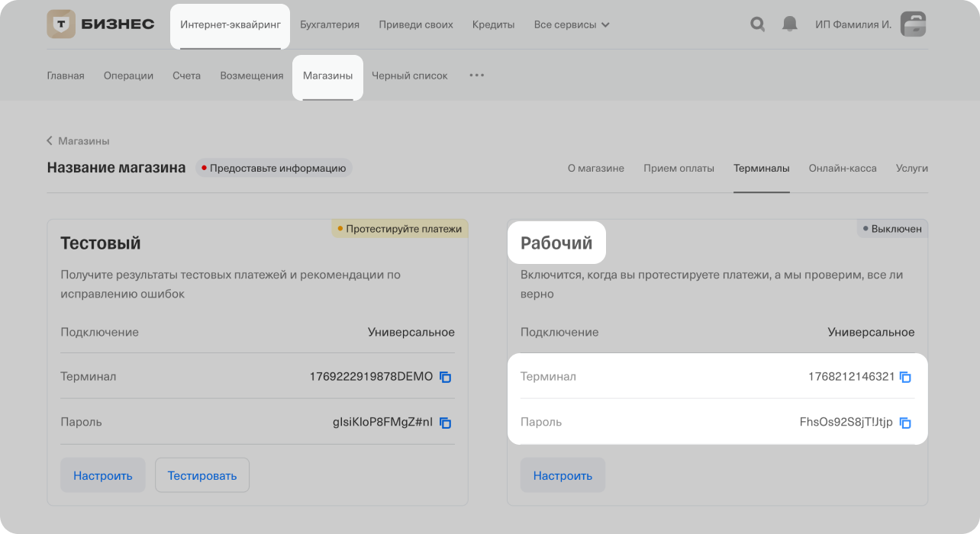Click the briefcase profile avatar
The height and width of the screenshot is (534, 980).
point(913,24)
